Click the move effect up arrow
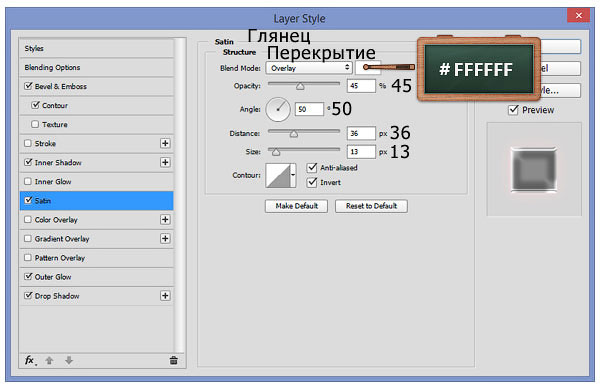This screenshot has width=600, height=388. (49, 360)
